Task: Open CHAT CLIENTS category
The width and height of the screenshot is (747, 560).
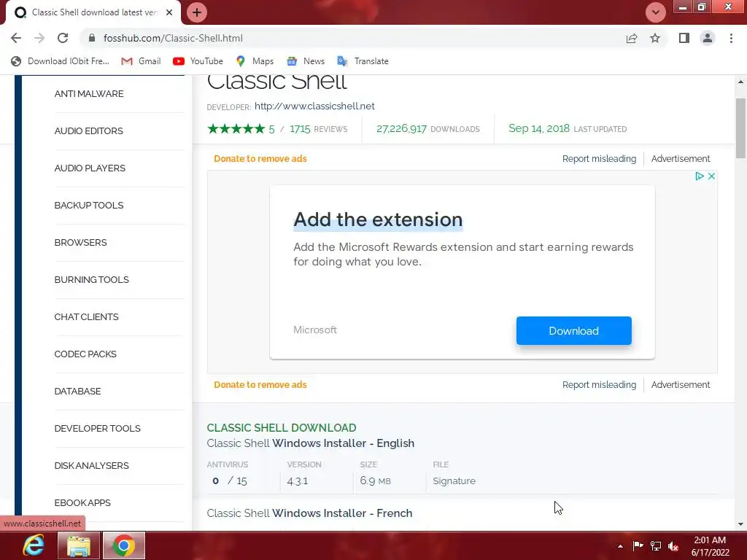Action: (x=86, y=316)
